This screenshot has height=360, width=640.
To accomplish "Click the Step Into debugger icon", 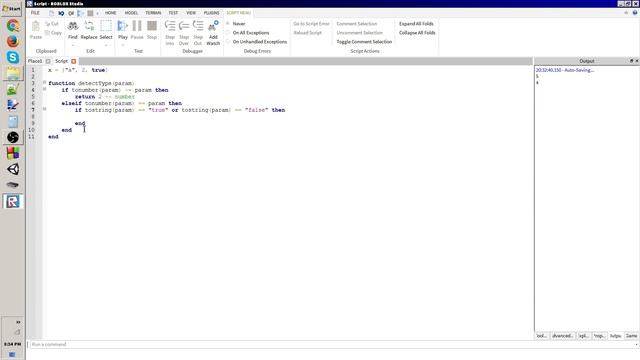I will (170, 27).
